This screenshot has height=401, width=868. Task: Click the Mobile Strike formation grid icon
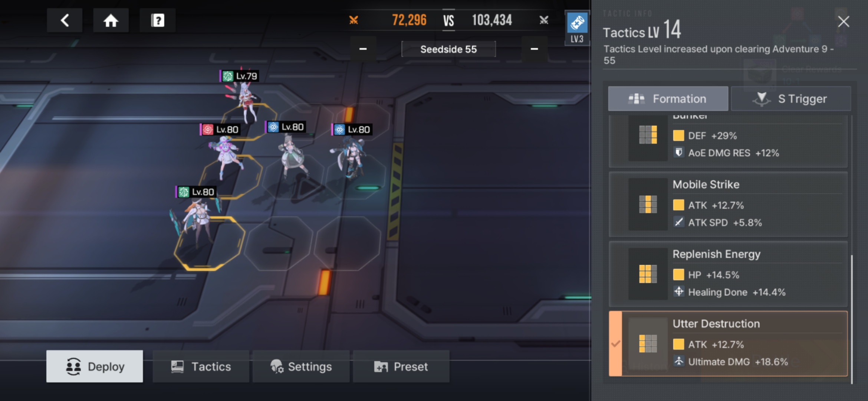click(x=648, y=204)
